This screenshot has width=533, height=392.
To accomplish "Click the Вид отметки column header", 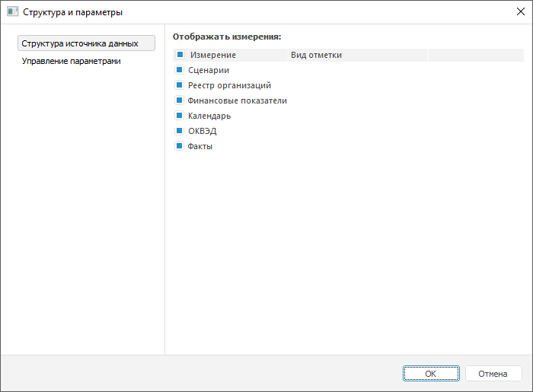I will [x=316, y=55].
